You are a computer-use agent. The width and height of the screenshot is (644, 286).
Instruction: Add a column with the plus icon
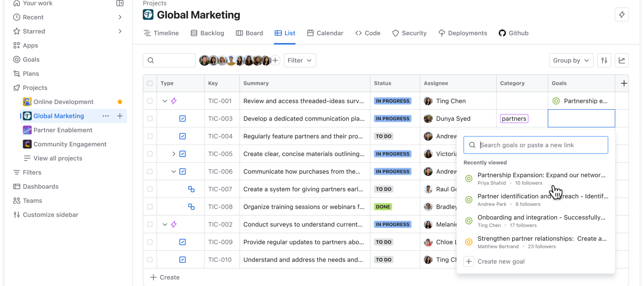click(x=624, y=83)
